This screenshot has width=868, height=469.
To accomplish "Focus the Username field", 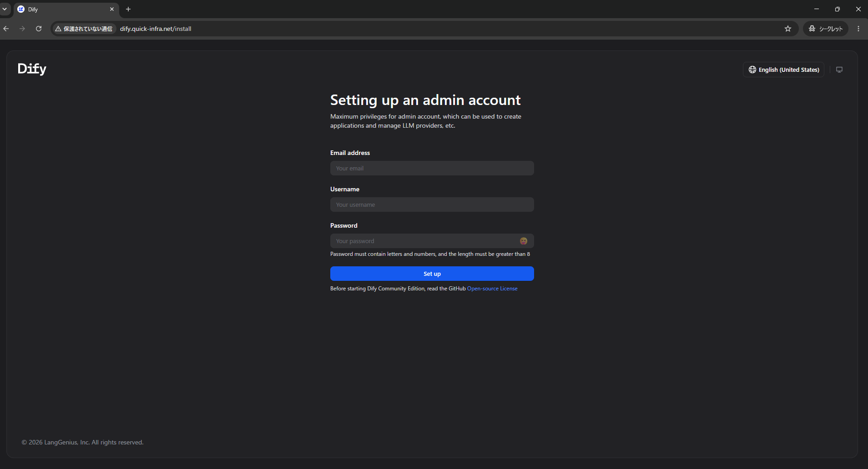I will (x=432, y=205).
